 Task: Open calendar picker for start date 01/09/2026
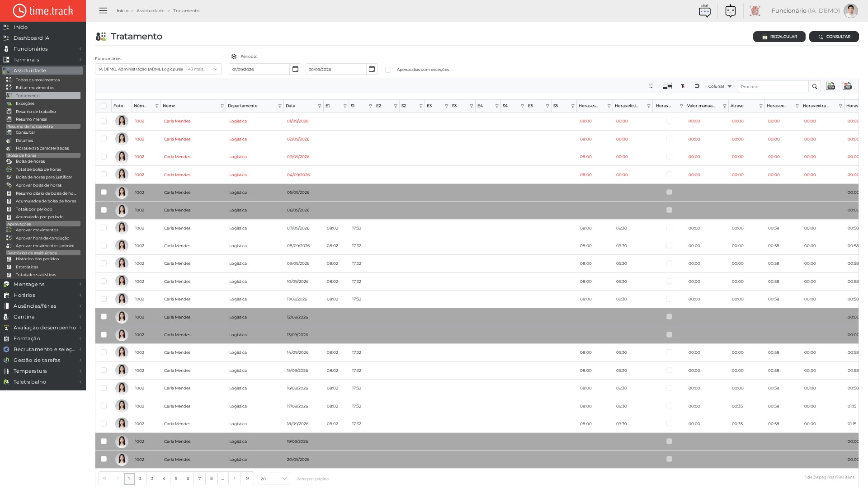(x=295, y=69)
